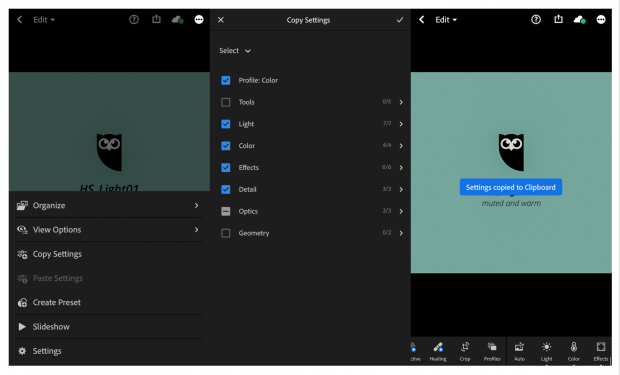The width and height of the screenshot is (620, 375).
Task: Choose Copy Settings from menu
Action: tap(109, 254)
